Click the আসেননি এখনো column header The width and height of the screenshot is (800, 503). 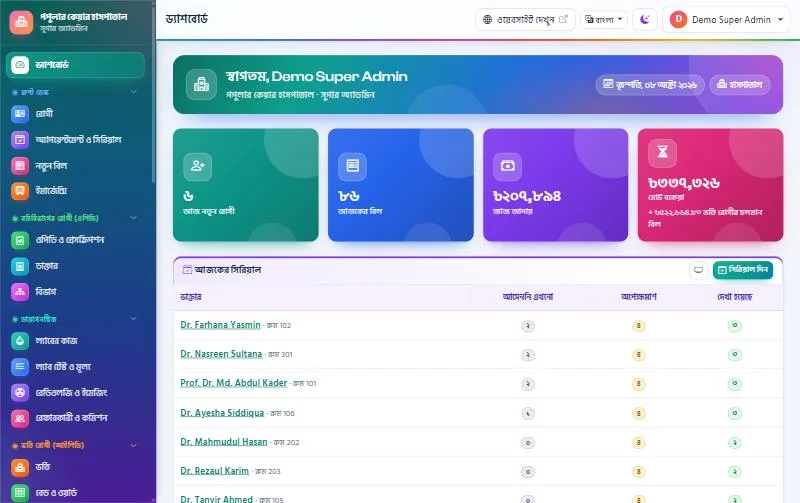528,297
